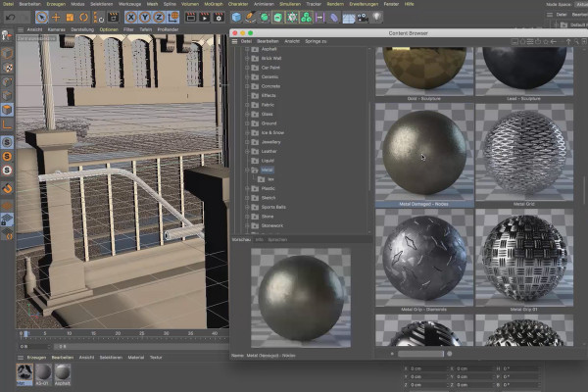Expand the Car Paint folder
Viewport: 588px width, 392px height.
pyautogui.click(x=247, y=68)
